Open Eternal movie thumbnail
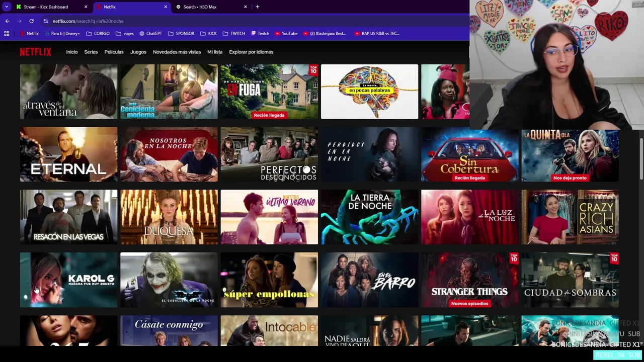Screen dimensions: 644x362 68,154
